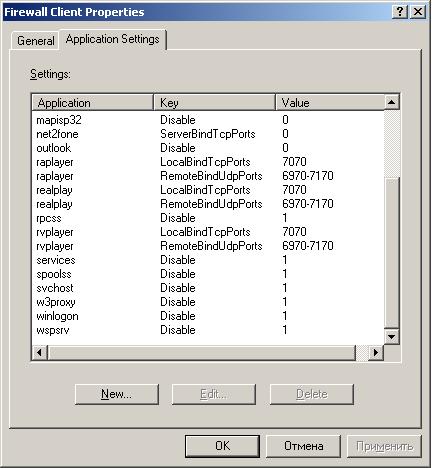Close the Firewall Client Properties dialog
Viewport: 432px width, 468px height.
tap(418, 12)
